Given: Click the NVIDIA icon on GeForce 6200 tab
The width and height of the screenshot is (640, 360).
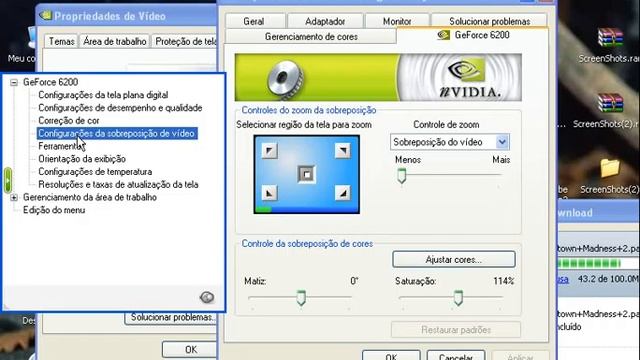Looking at the screenshot, I should 443,35.
